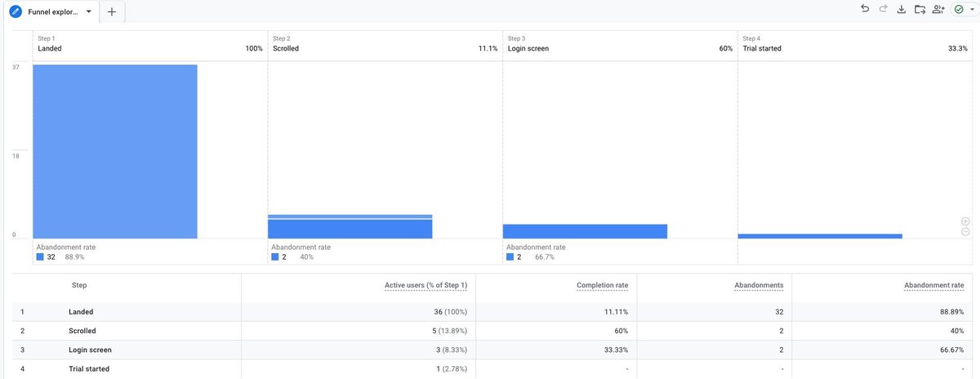Screen dimensions: 980x379
Task: Sort by Active users column header
Action: pos(425,285)
